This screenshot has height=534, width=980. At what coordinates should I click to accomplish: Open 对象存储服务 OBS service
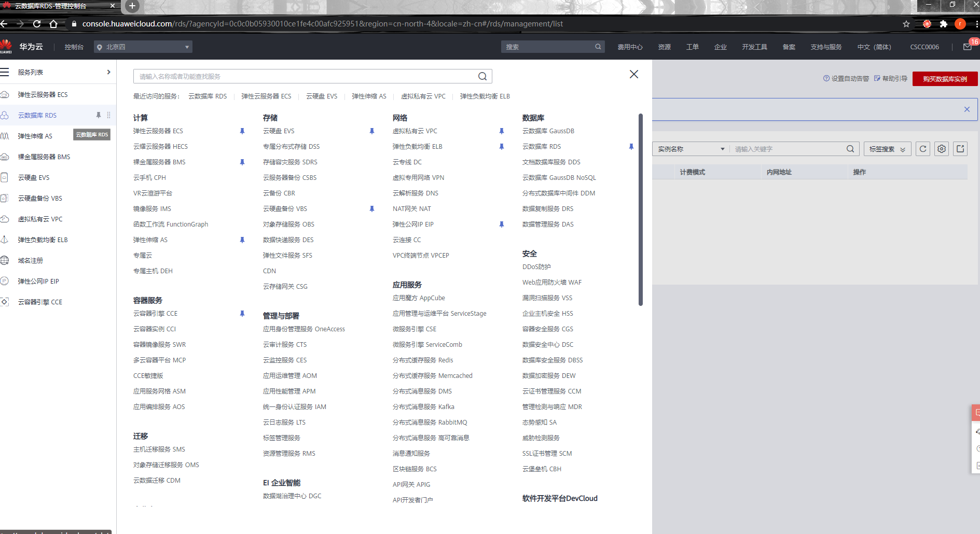coord(288,224)
